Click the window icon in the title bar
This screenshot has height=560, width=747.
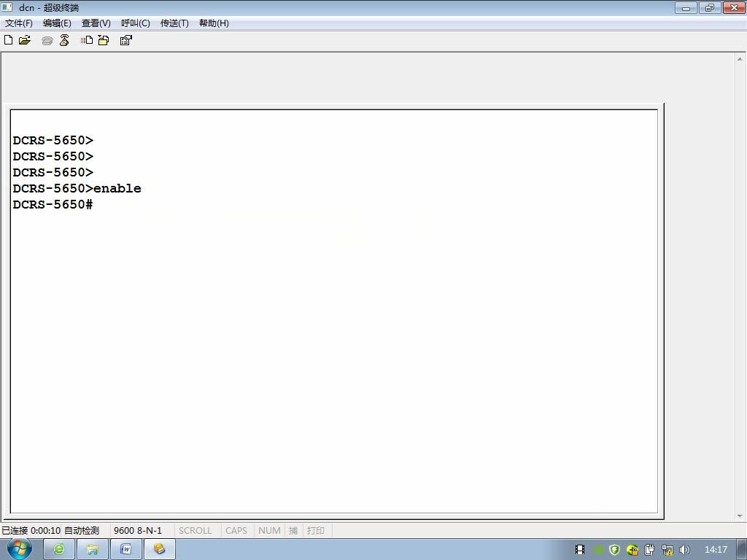click(7, 7)
